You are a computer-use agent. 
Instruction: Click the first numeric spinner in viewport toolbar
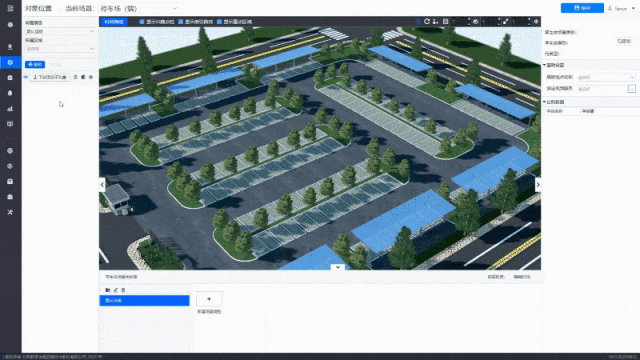461,21
